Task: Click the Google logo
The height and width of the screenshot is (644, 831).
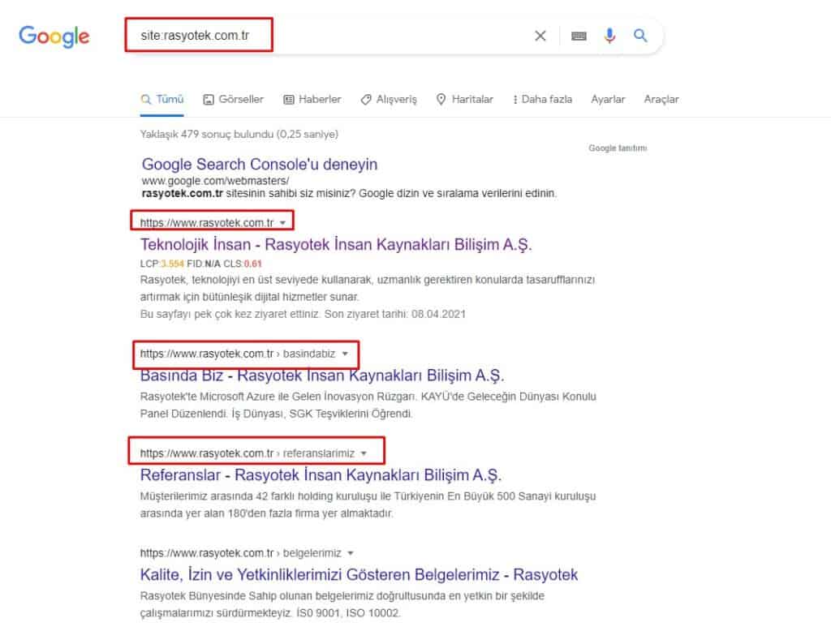Action: click(53, 36)
